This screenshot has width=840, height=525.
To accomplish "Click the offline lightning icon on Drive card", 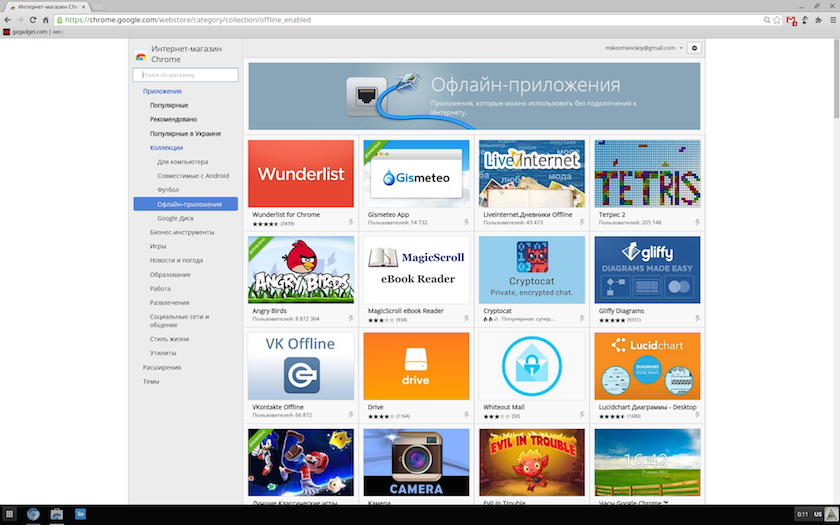I will [x=466, y=415].
